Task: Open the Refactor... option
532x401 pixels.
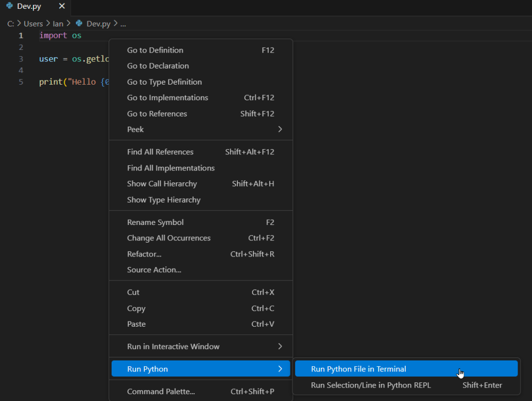Action: click(x=144, y=254)
